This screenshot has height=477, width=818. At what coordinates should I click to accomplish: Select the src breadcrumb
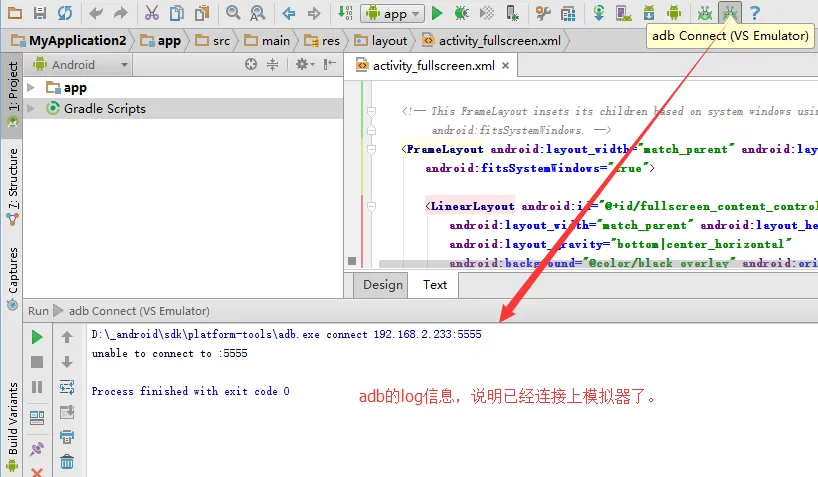(x=213, y=40)
